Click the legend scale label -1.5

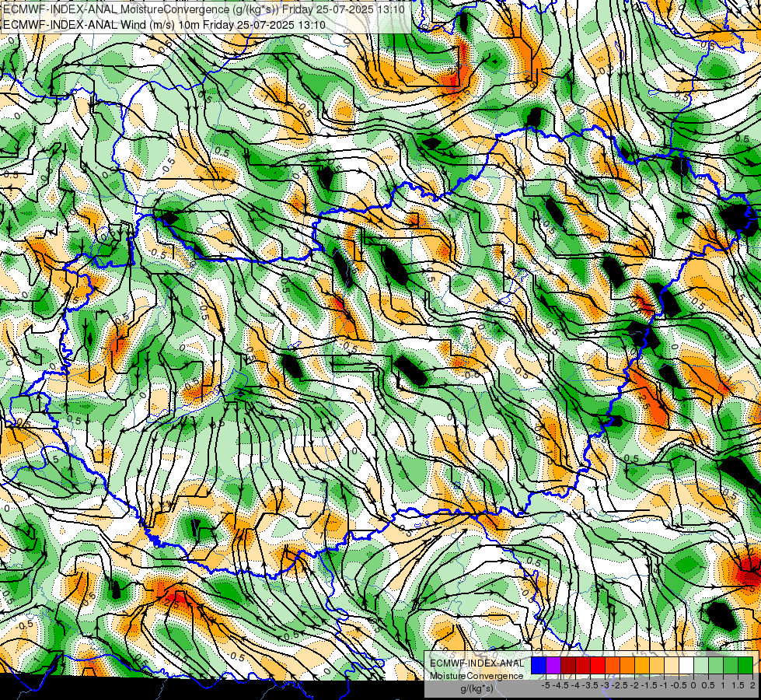pyautogui.click(x=649, y=685)
